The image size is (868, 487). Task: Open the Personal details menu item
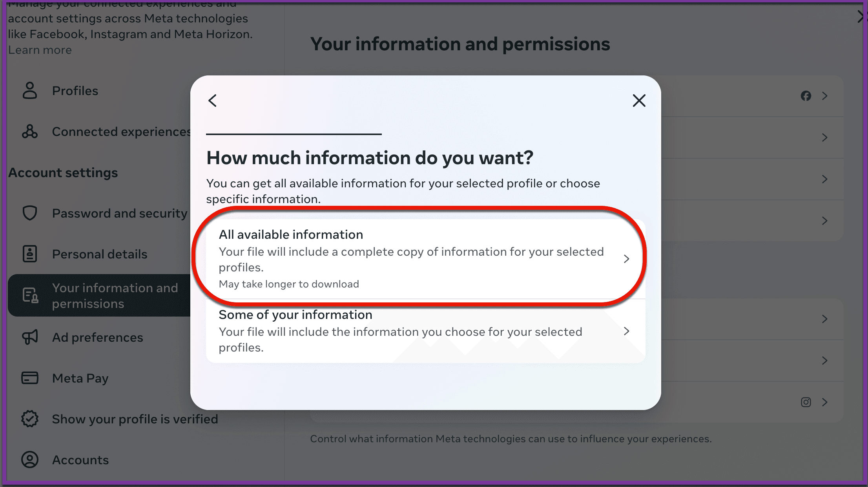(100, 254)
